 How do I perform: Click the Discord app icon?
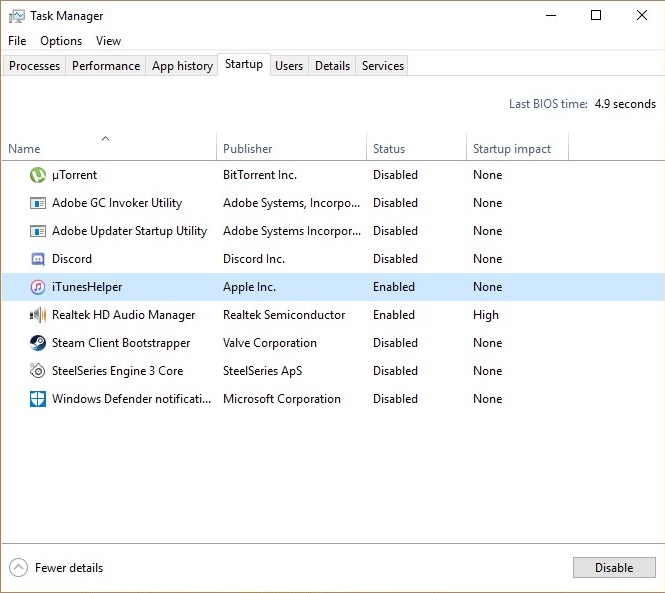click(x=38, y=259)
